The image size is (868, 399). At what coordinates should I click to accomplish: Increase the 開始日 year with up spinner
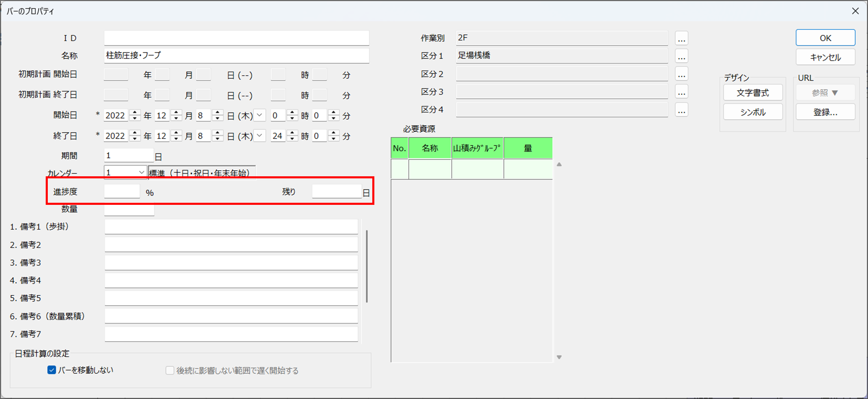(135, 112)
